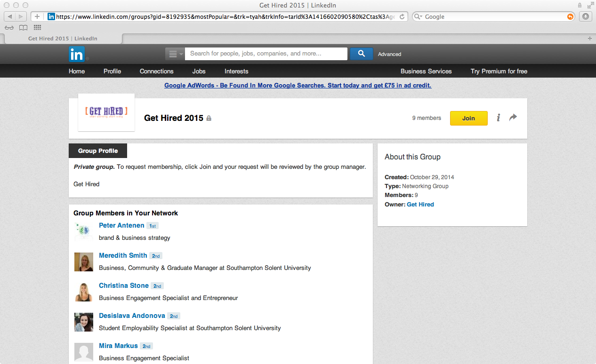Click Try Premium for free

tap(499, 71)
